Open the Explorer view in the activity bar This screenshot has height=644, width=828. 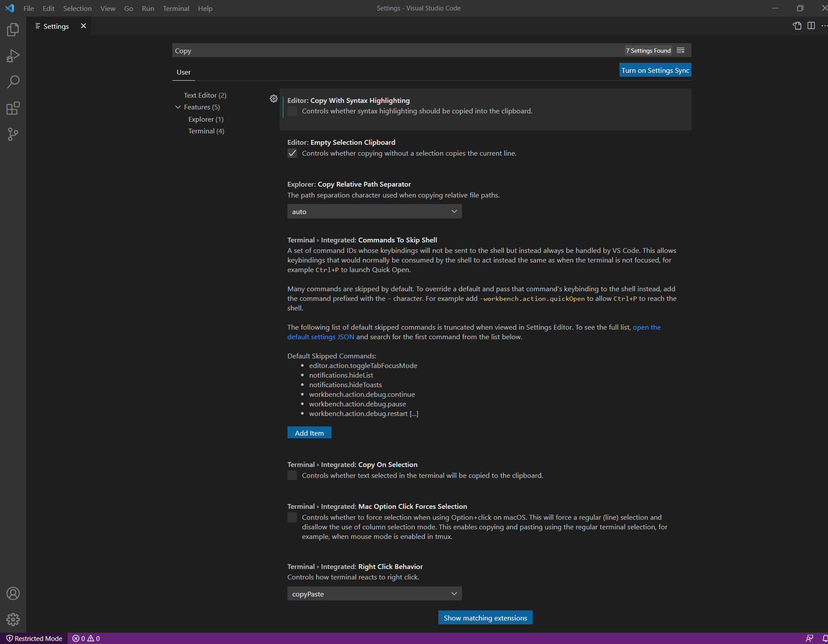(13, 30)
